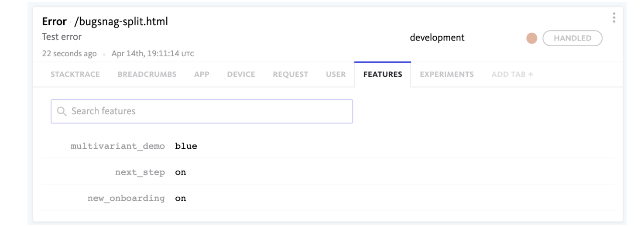The image size is (644, 226).
Task: Switch to the STACKTRACE tab
Action: point(75,74)
